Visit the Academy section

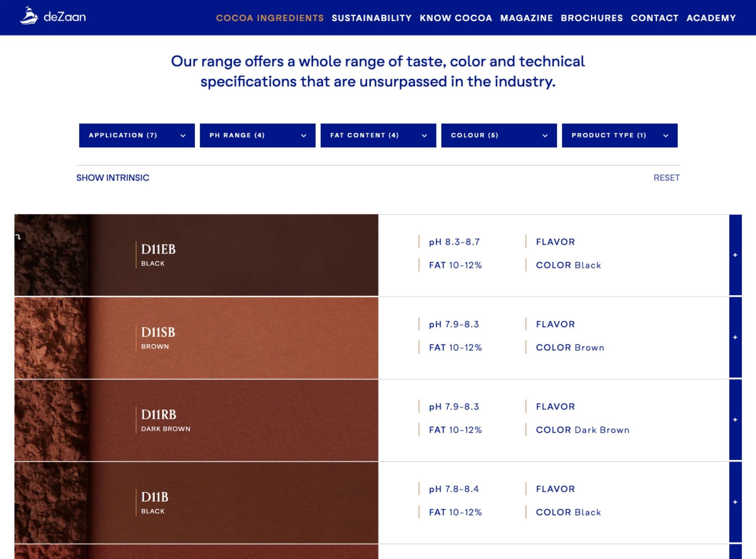[x=711, y=18]
